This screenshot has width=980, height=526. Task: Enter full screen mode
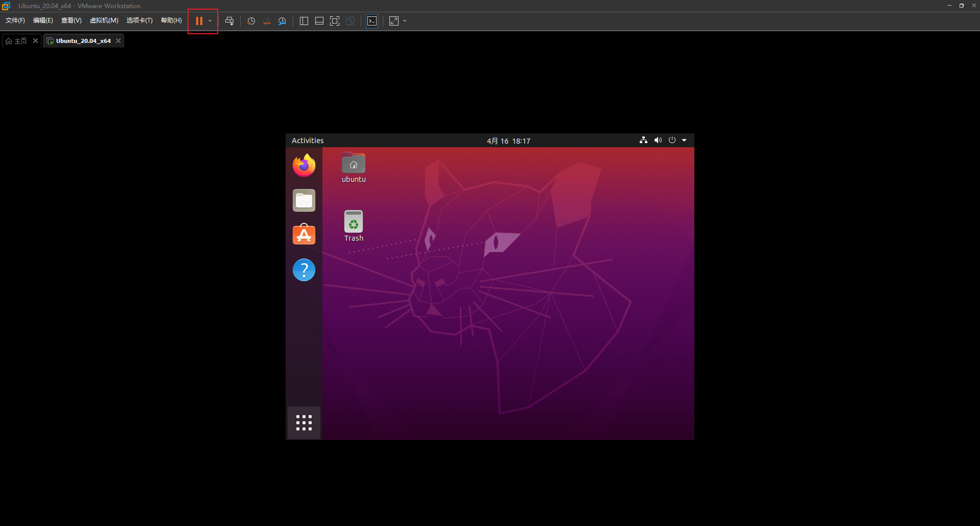click(x=335, y=21)
